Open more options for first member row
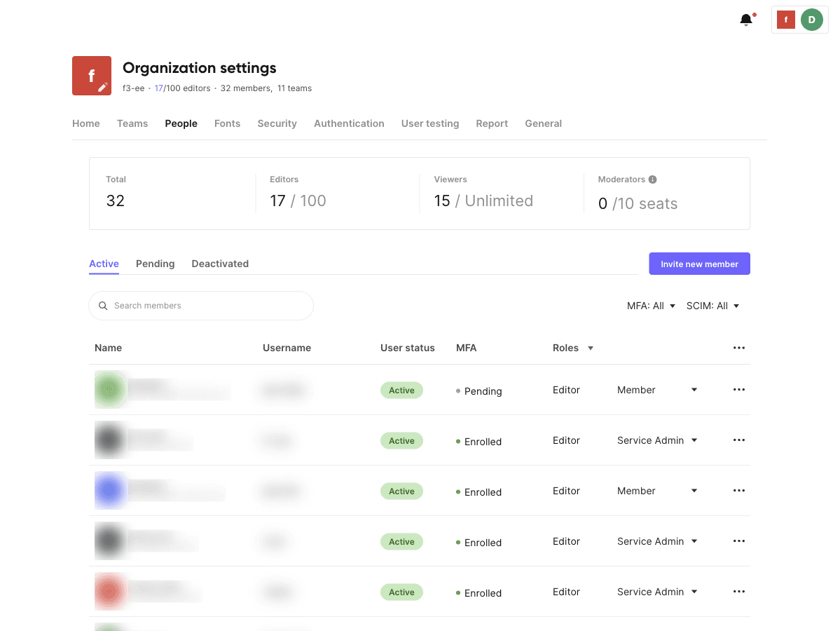This screenshot has height=631, width=840. coord(738,390)
